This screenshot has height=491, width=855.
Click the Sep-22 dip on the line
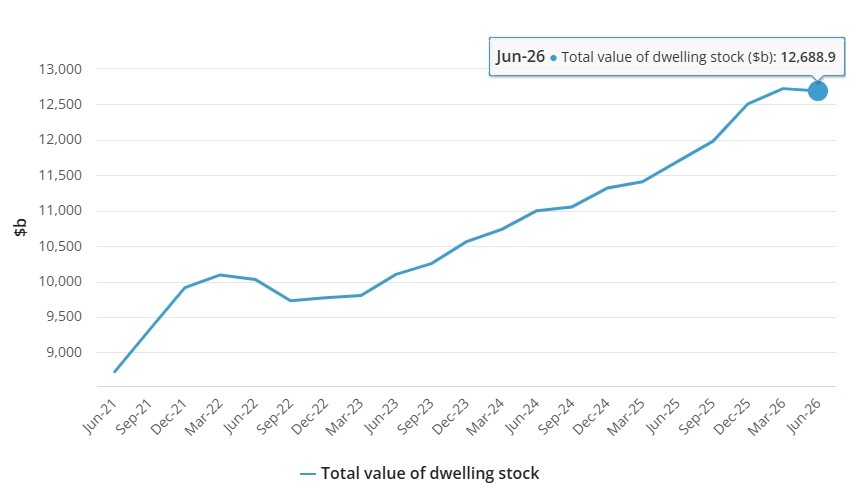290,301
